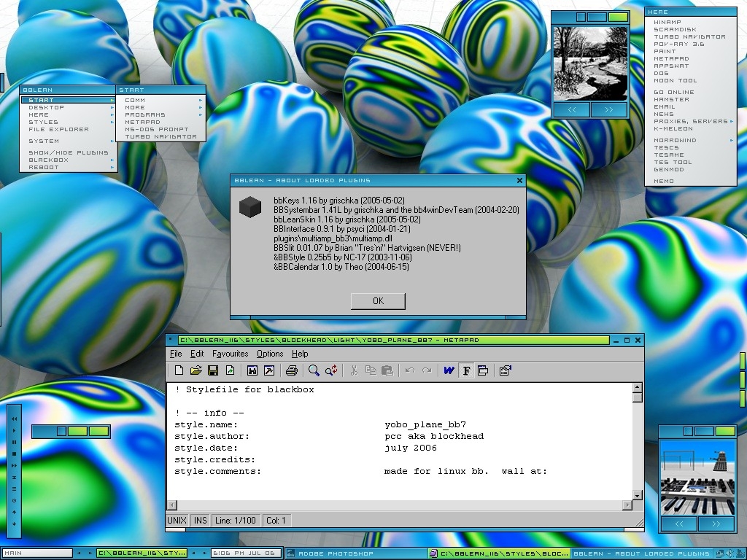Expand Proxies, Servers submenu in Here menu
747x560 pixels.
pos(732,122)
